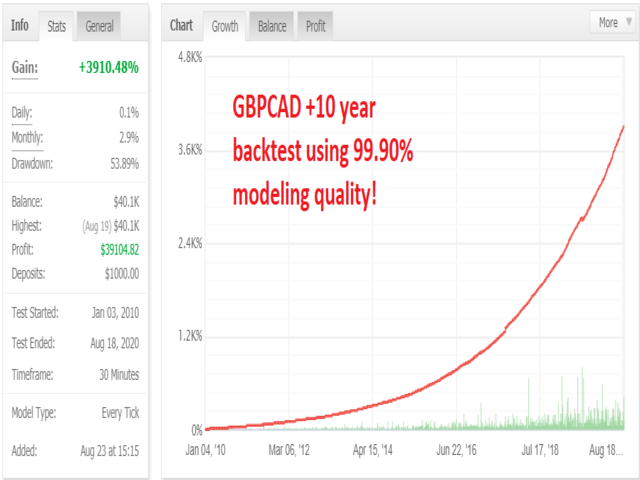
Task: Expand the More dropdown menu
Action: [613, 22]
